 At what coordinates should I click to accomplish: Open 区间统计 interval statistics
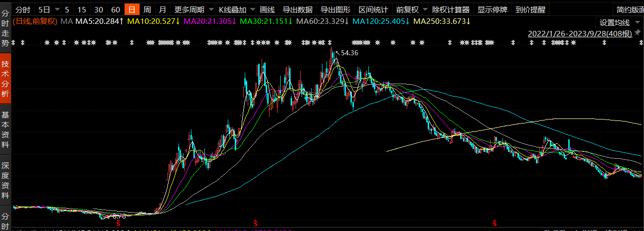tap(373, 9)
